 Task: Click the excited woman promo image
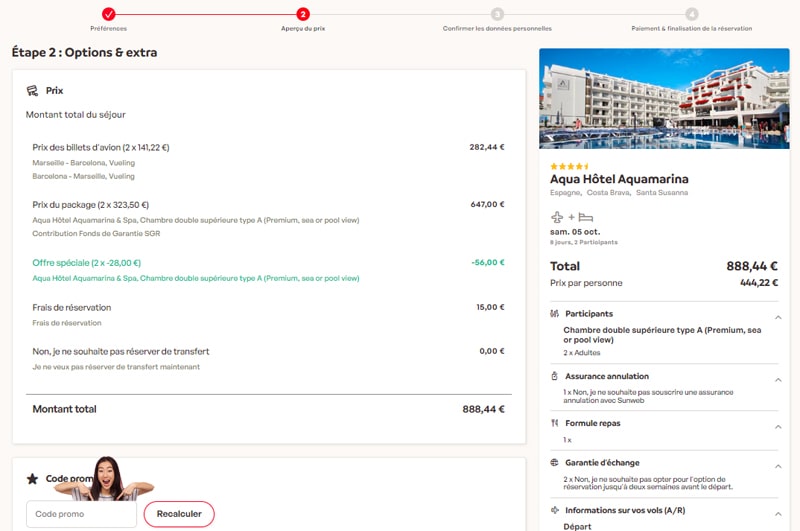(x=105, y=478)
